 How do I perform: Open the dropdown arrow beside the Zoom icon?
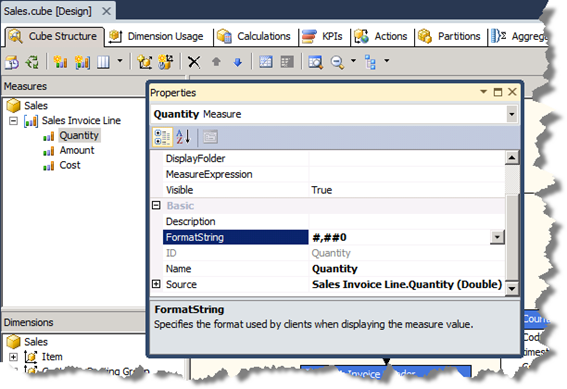point(353,61)
